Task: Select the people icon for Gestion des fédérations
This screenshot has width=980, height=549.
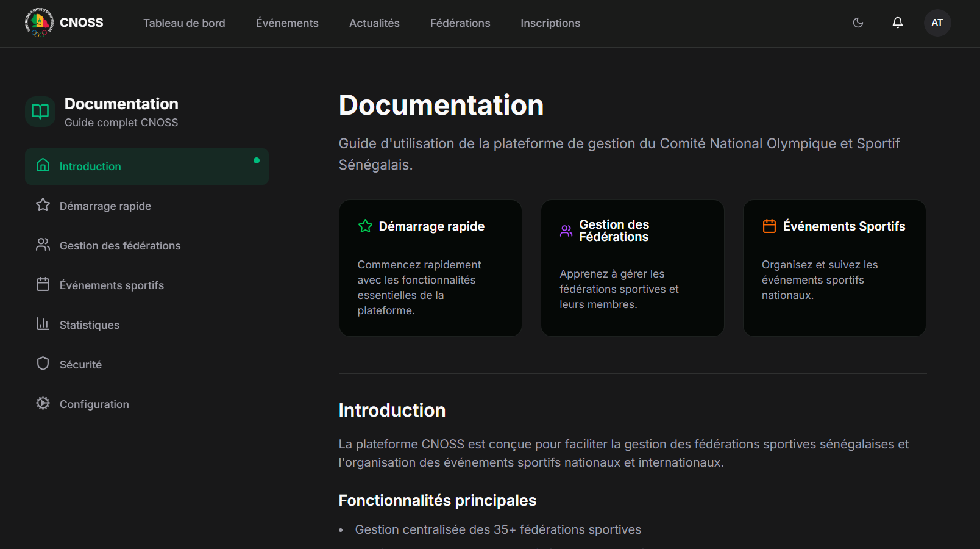Action: click(x=43, y=245)
